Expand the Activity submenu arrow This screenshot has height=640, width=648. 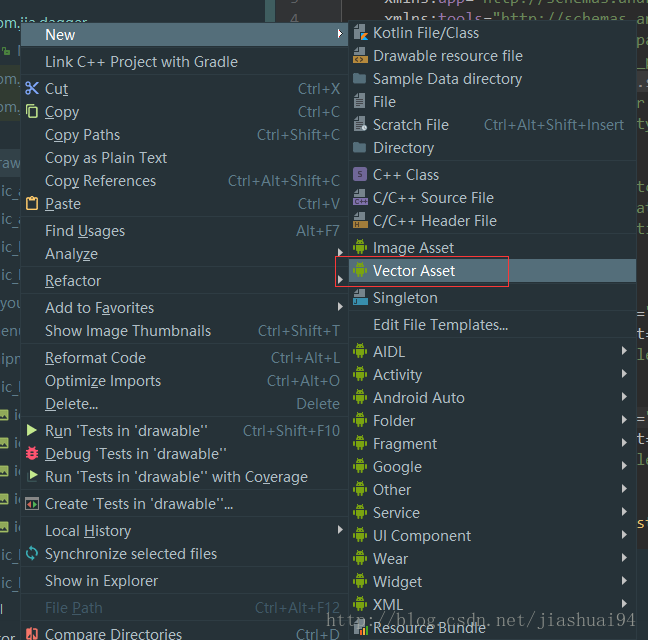pyautogui.click(x=624, y=374)
